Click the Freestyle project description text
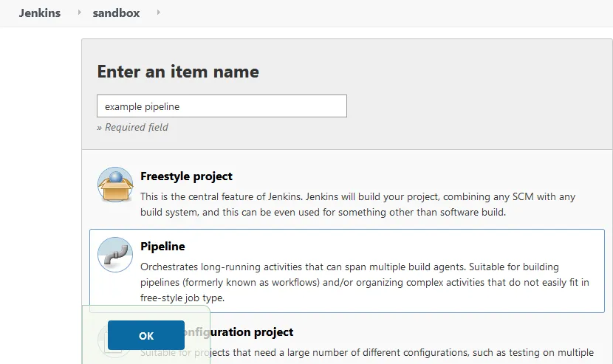The width and height of the screenshot is (613, 364). pyautogui.click(x=357, y=205)
